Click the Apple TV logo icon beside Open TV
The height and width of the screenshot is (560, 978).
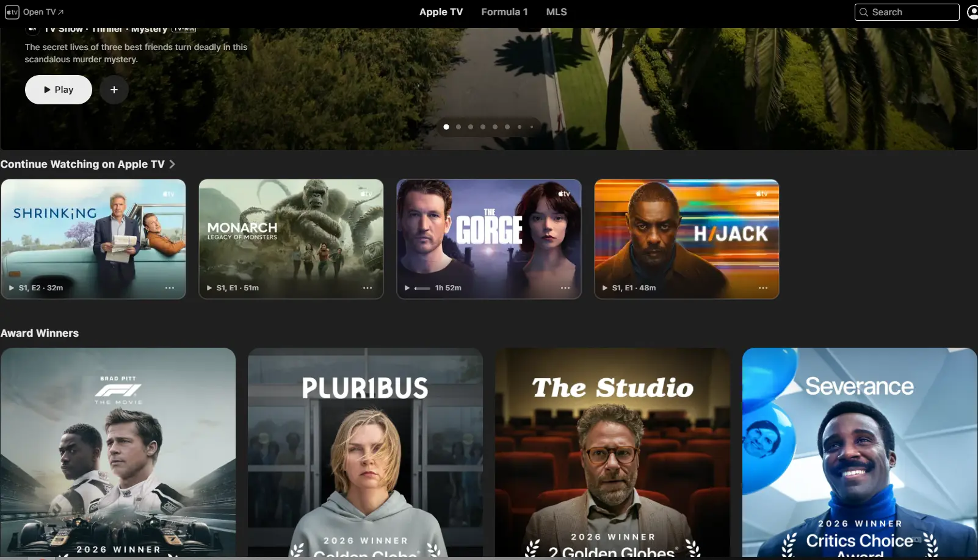pyautogui.click(x=12, y=12)
